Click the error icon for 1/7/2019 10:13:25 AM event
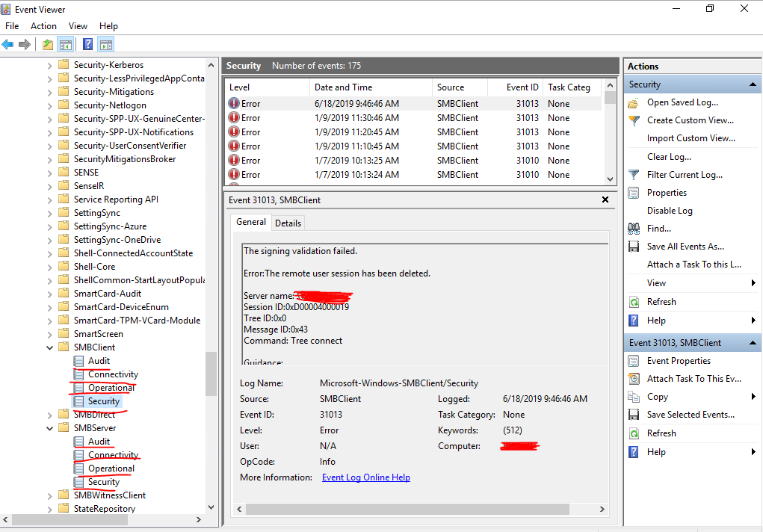The image size is (763, 532). point(234,160)
